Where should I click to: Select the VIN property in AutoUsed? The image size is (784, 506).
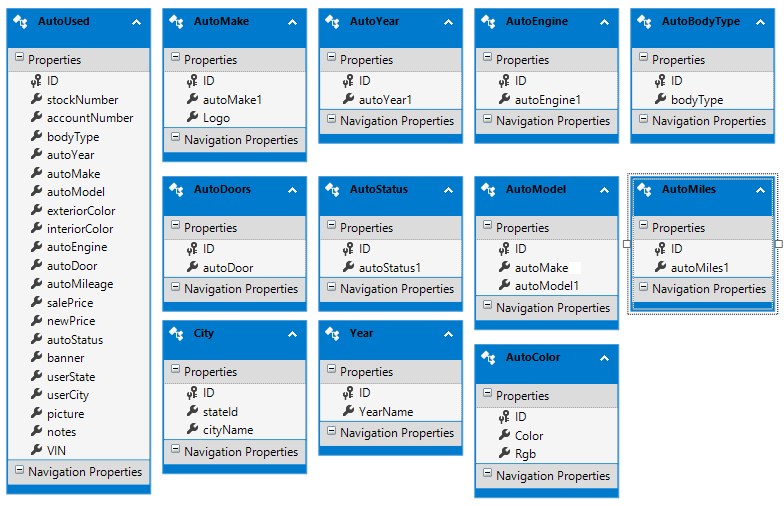coord(56,451)
